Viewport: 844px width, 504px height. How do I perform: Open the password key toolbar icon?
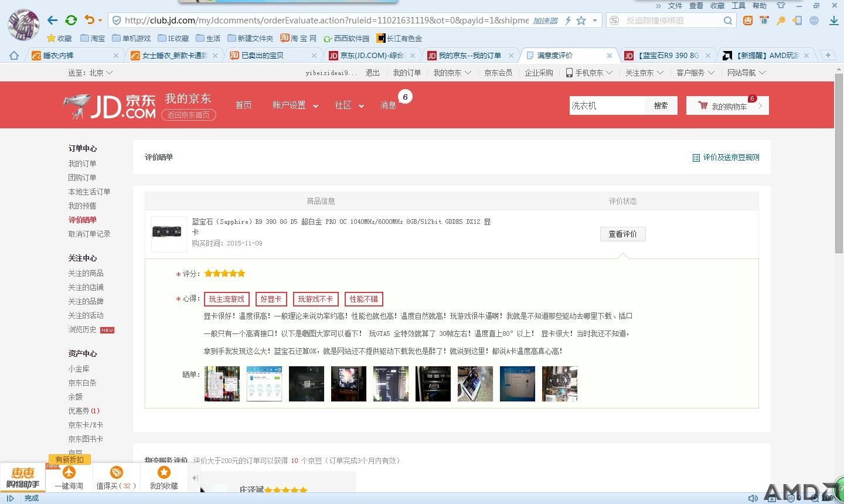[x=781, y=21]
